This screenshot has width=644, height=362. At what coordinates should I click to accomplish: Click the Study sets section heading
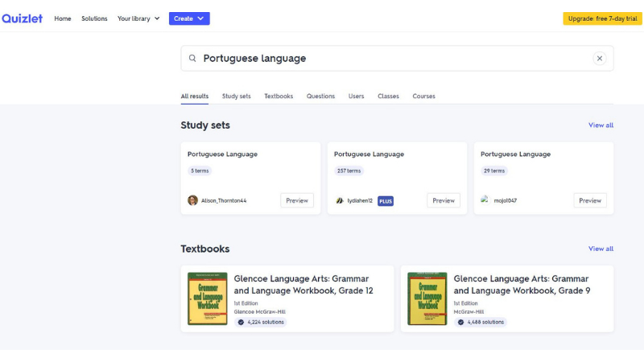click(205, 125)
